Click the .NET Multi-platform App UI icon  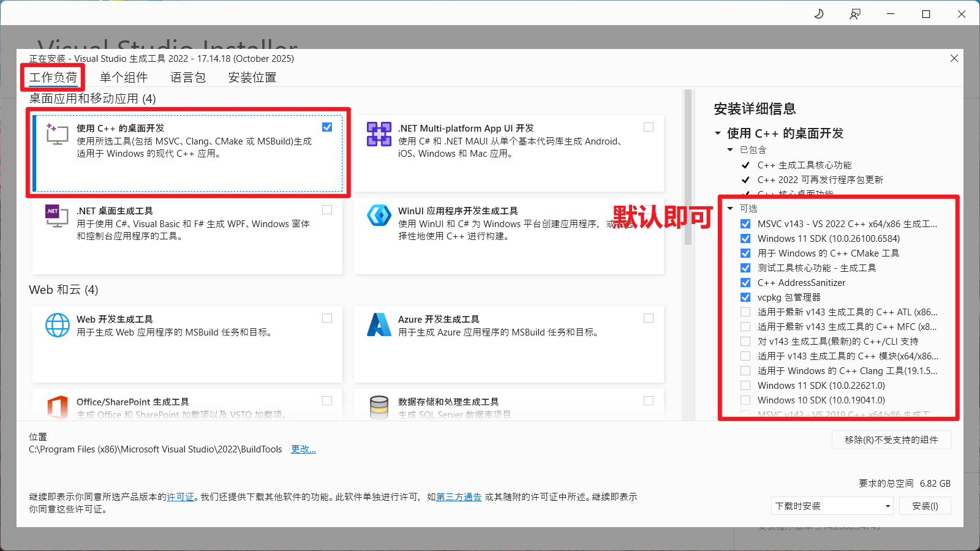(379, 134)
